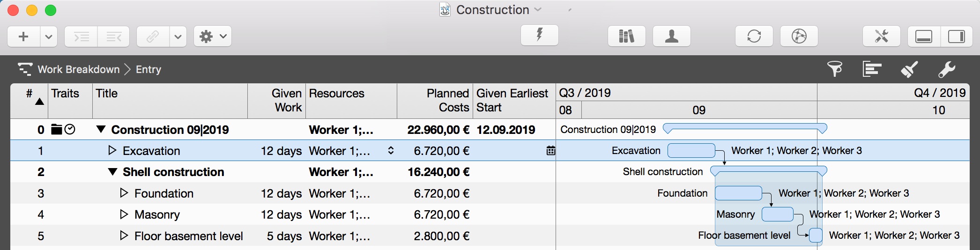This screenshot has width=980, height=250.
Task: Open the wrench settings icon
Action: [946, 69]
